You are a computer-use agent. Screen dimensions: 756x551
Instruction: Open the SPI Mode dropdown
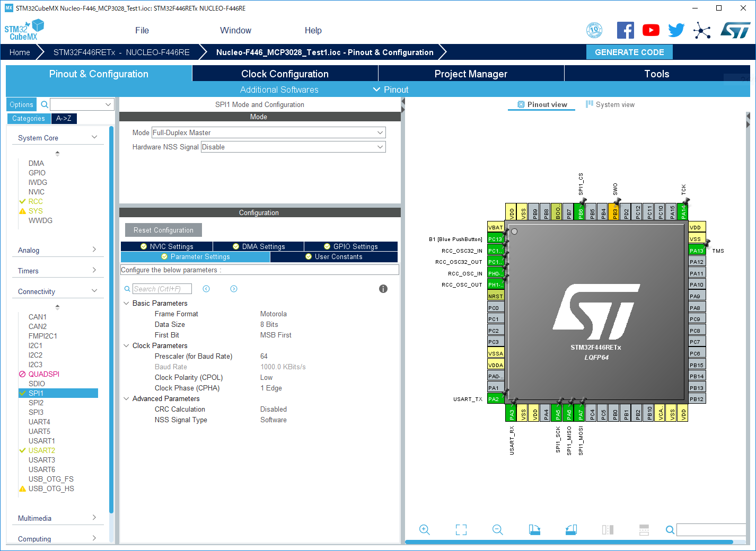[x=269, y=132]
